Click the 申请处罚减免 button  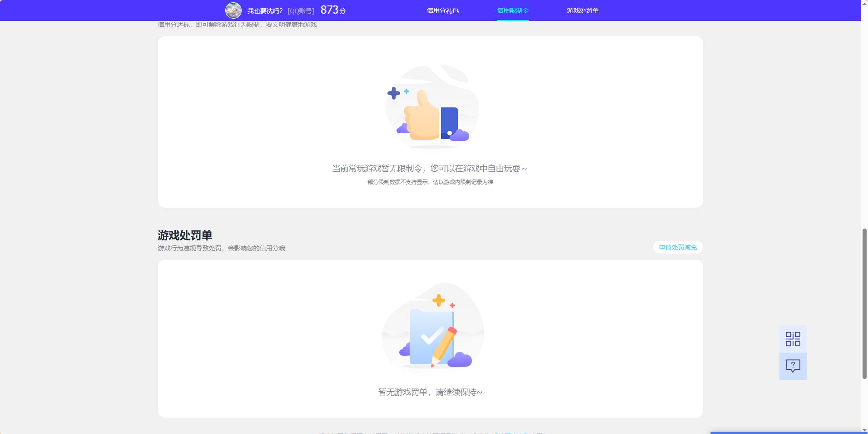678,247
